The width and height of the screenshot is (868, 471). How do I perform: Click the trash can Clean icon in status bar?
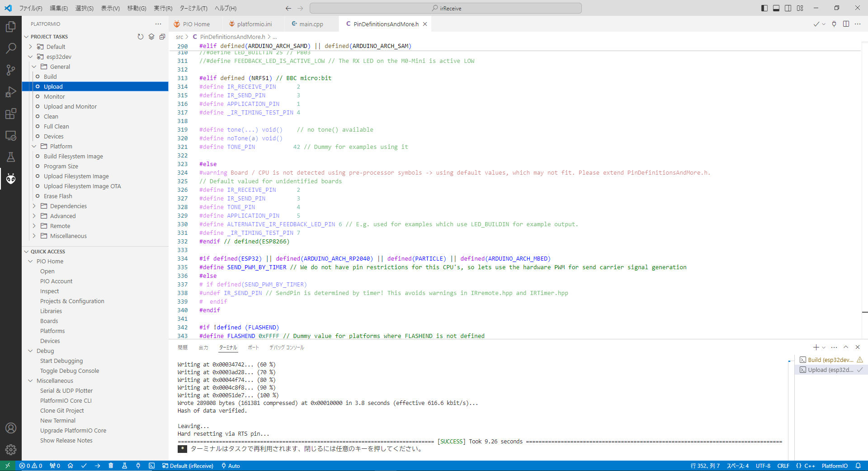pos(111,466)
